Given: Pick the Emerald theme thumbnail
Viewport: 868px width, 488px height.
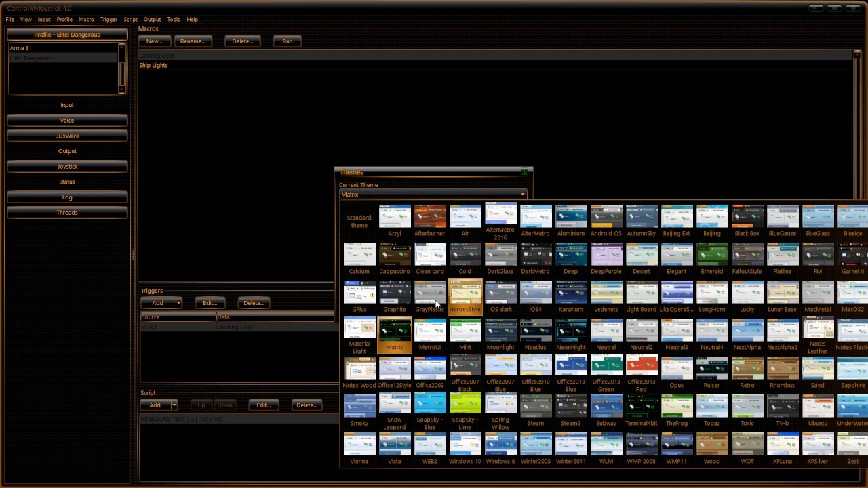Looking at the screenshot, I should [712, 259].
